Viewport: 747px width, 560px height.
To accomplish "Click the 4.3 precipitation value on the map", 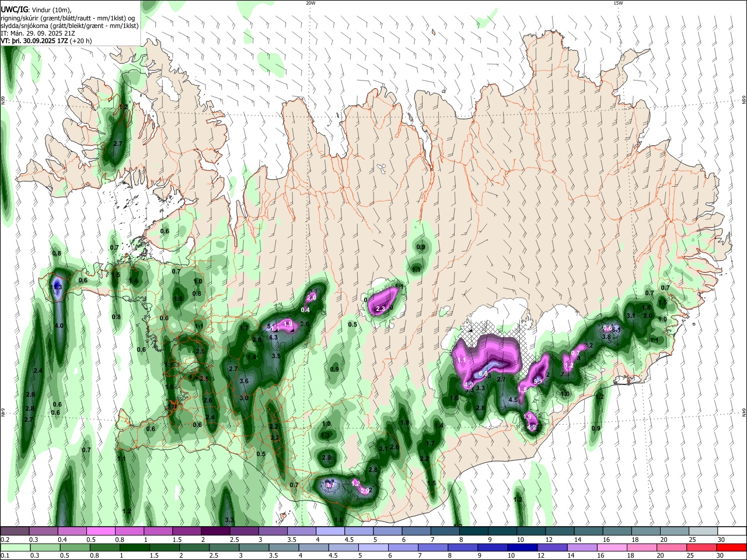I will coord(273,337).
